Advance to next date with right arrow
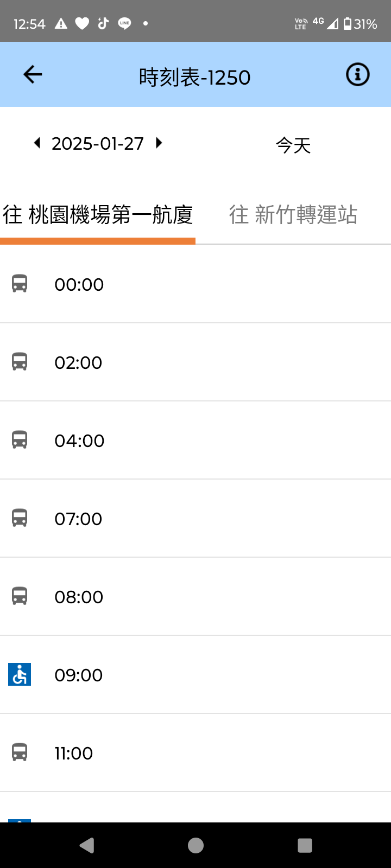 pos(159,143)
